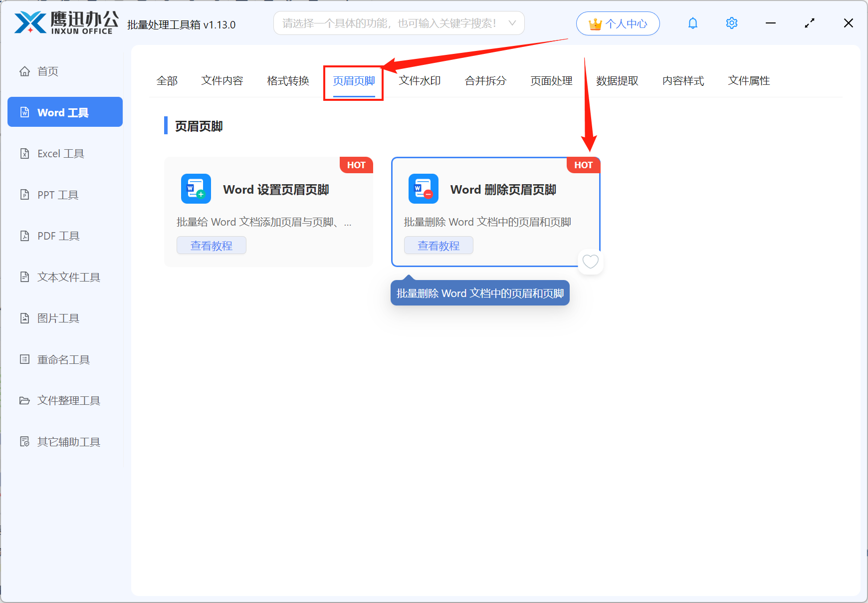
Task: Click 查看教程 under Word 设置页眉页脚
Action: [x=211, y=245]
